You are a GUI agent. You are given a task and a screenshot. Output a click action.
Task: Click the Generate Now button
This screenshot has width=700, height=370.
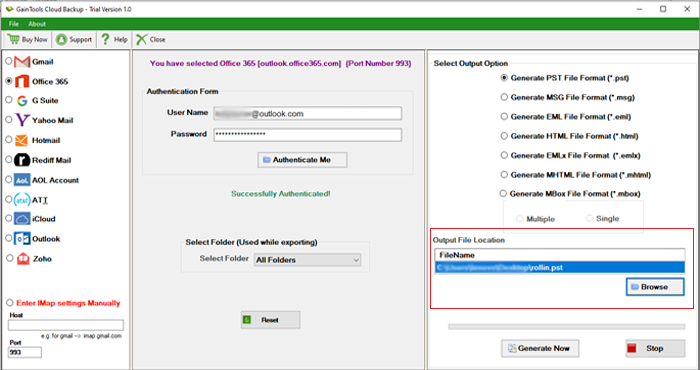point(540,348)
